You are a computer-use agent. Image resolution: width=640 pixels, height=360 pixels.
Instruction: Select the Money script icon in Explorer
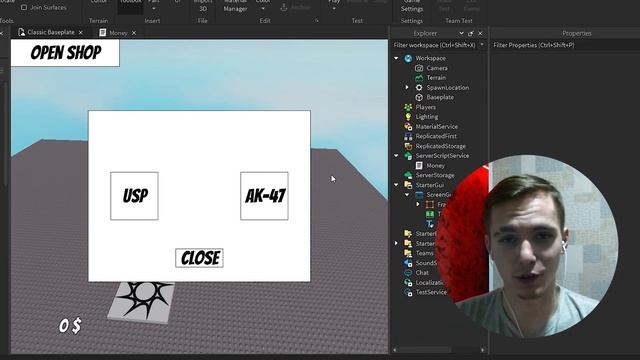coord(419,165)
